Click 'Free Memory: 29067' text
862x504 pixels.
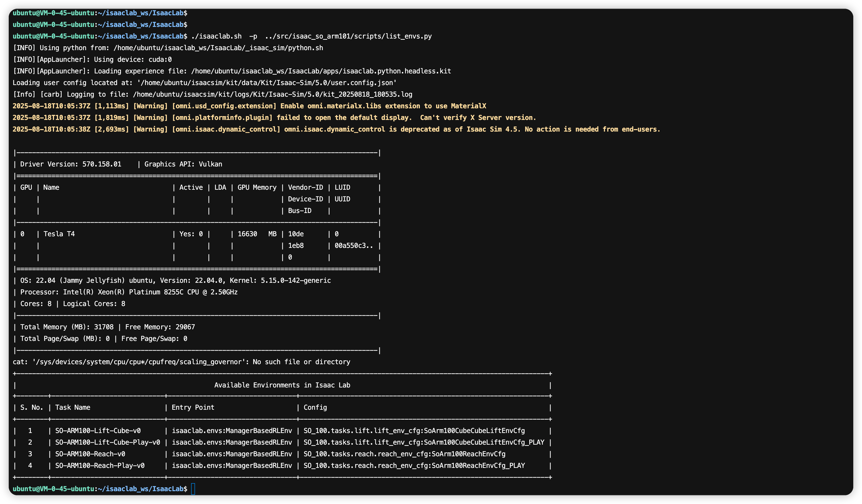(160, 327)
